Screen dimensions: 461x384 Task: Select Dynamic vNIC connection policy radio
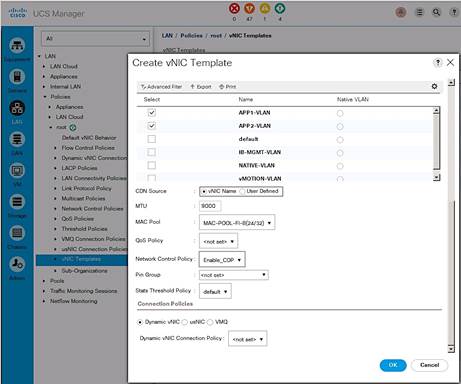(x=140, y=322)
